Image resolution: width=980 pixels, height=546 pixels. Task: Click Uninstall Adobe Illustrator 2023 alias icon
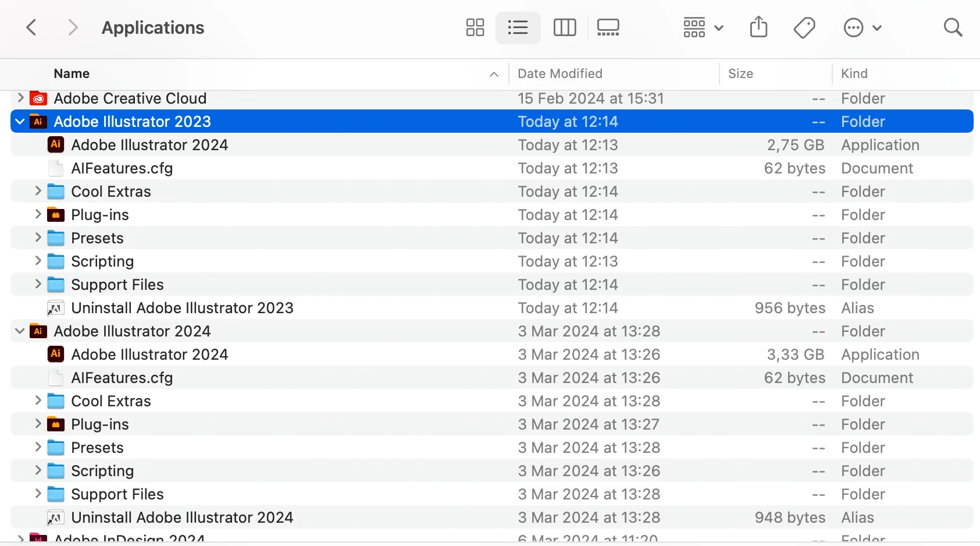(55, 308)
